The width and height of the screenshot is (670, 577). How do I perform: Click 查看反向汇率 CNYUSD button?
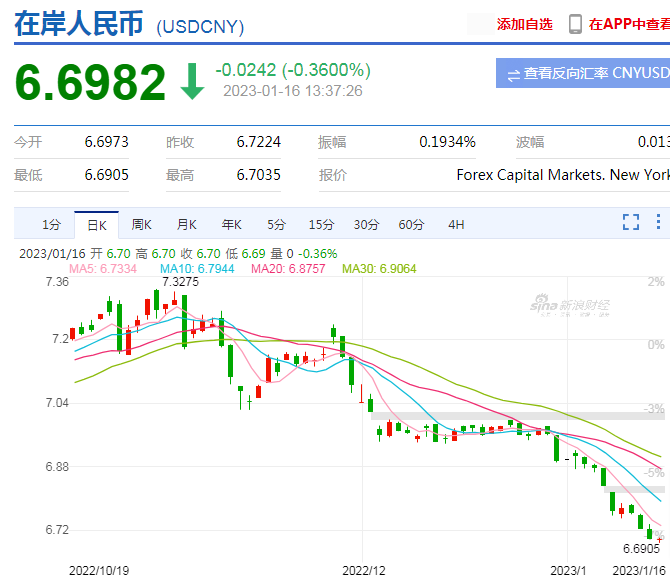[x=583, y=73]
